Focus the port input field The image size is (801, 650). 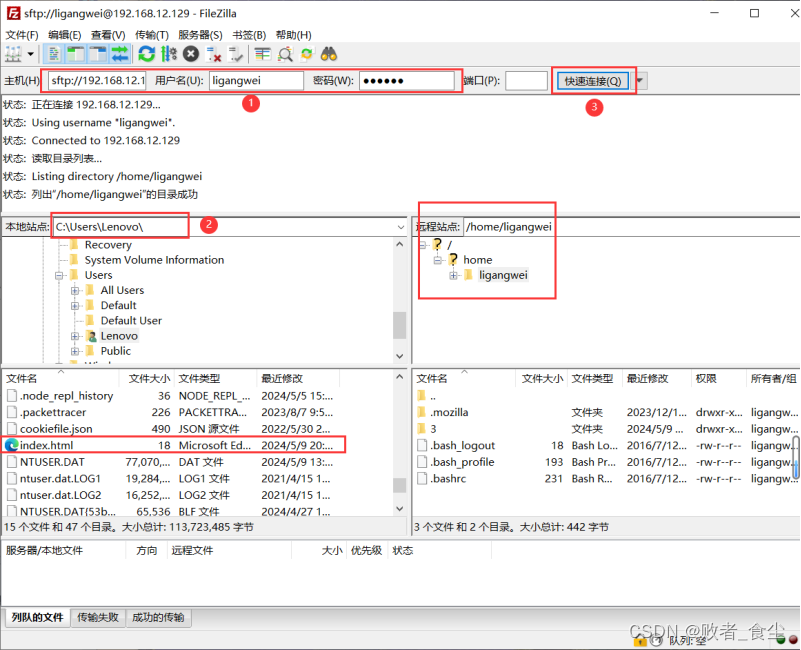click(526, 81)
